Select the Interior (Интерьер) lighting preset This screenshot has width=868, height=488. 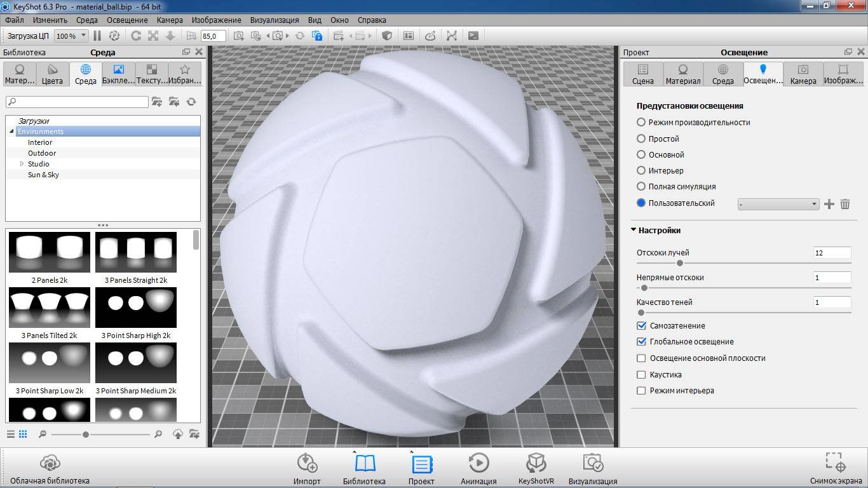point(641,170)
